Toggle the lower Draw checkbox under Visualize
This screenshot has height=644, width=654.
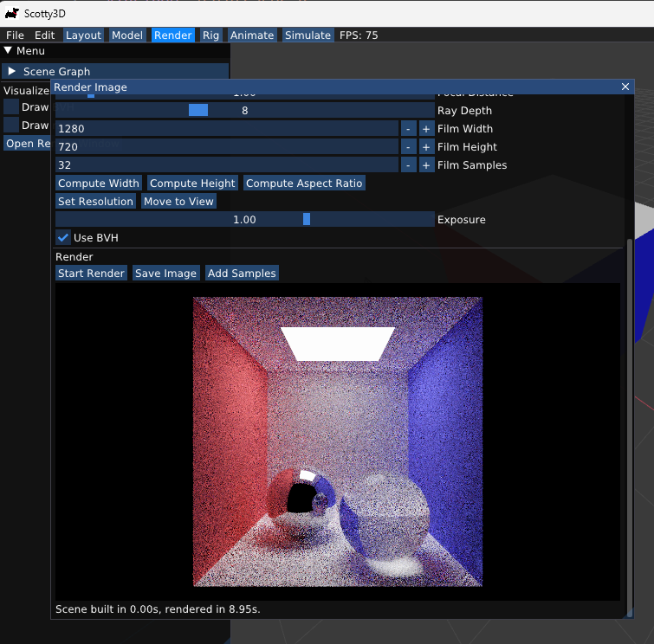click(x=11, y=125)
